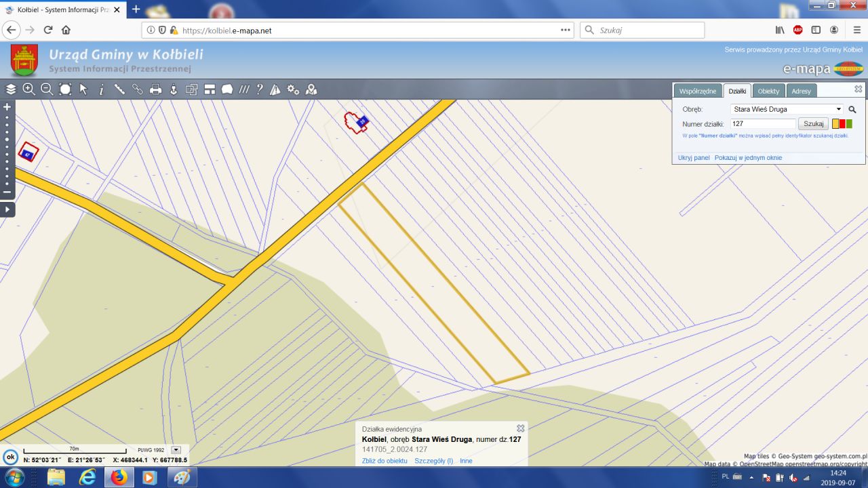Select the zoom in magnifier tool
This screenshot has width=868, height=488.
(29, 89)
